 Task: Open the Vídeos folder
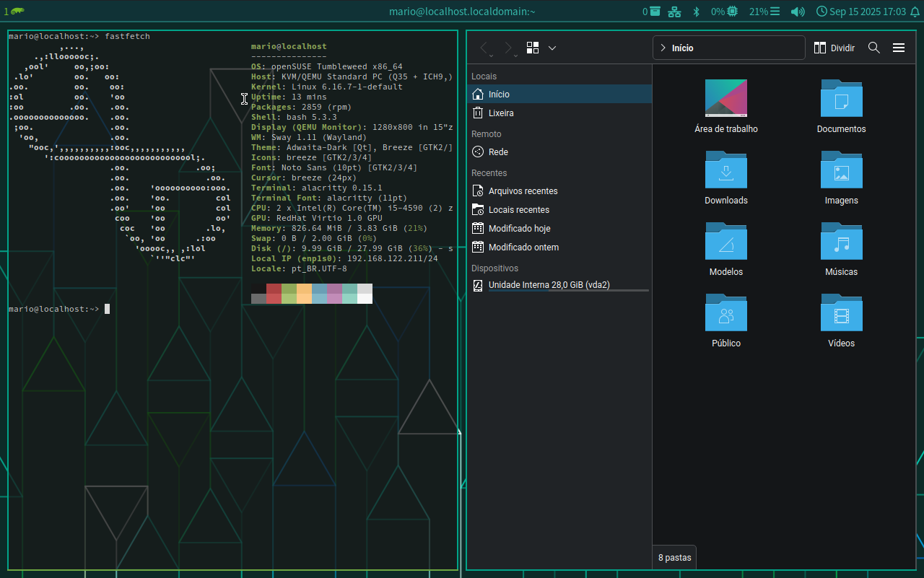(841, 312)
